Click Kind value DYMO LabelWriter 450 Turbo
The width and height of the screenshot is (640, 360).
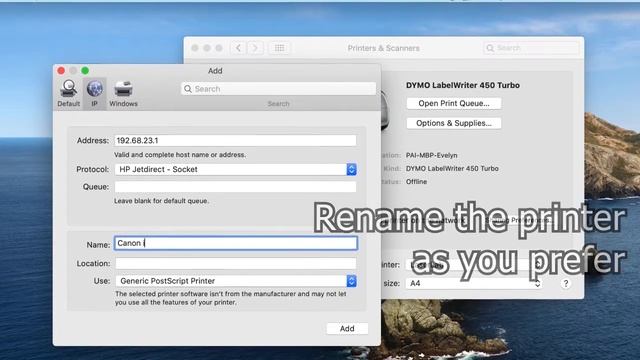tap(452, 169)
